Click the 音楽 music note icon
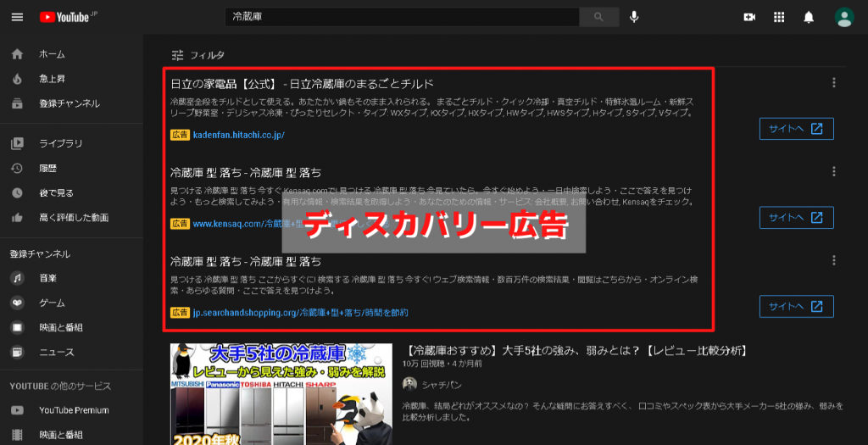The height and width of the screenshot is (445, 868). pos(17,278)
